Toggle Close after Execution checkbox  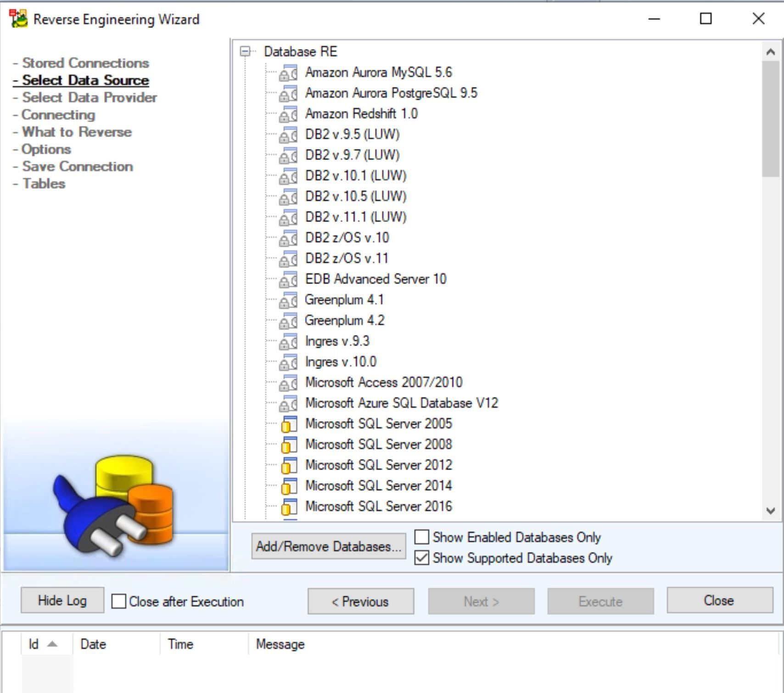click(119, 601)
